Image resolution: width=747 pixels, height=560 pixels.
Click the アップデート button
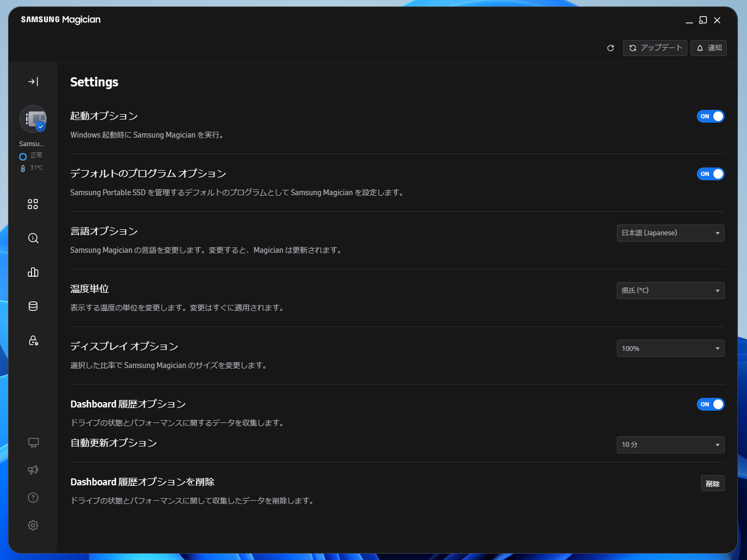pyautogui.click(x=655, y=48)
